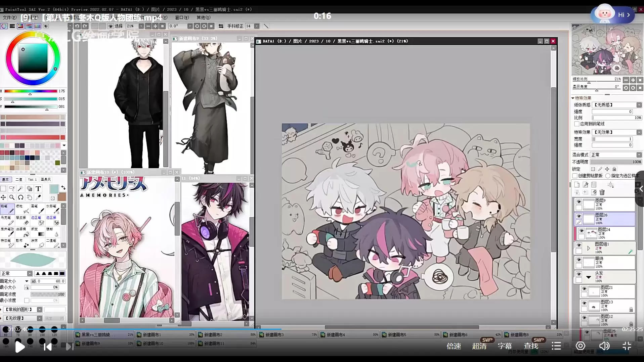This screenshot has height=362, width=644.
Task: Choose the 涂抹 smudge tool
Action: point(38,243)
